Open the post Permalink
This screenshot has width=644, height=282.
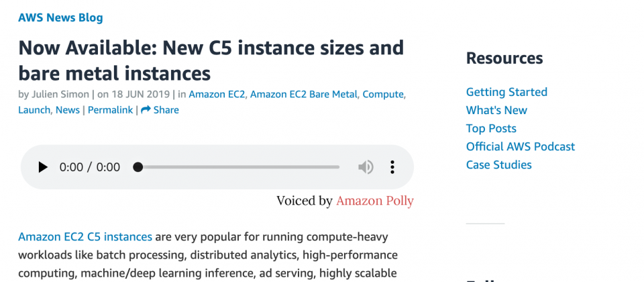click(x=110, y=109)
